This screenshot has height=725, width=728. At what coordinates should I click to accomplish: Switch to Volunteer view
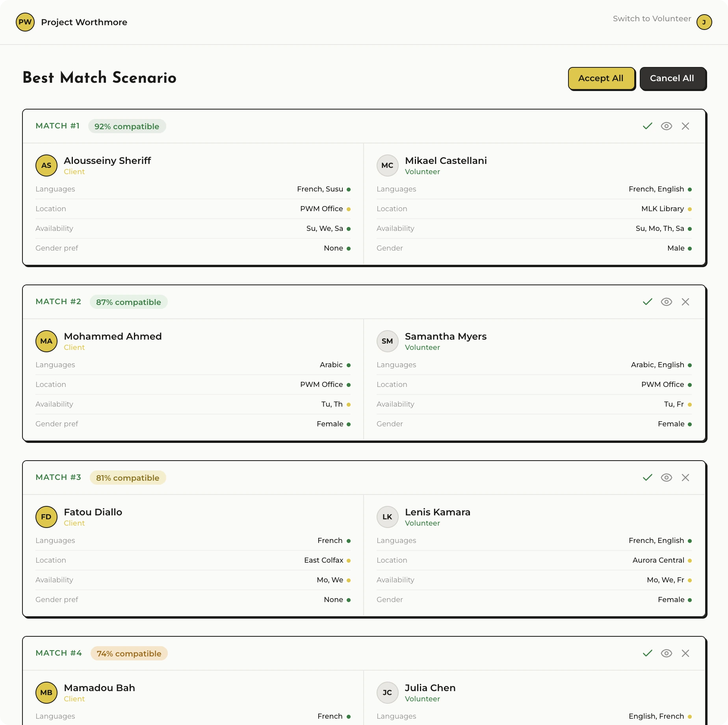[652, 19]
